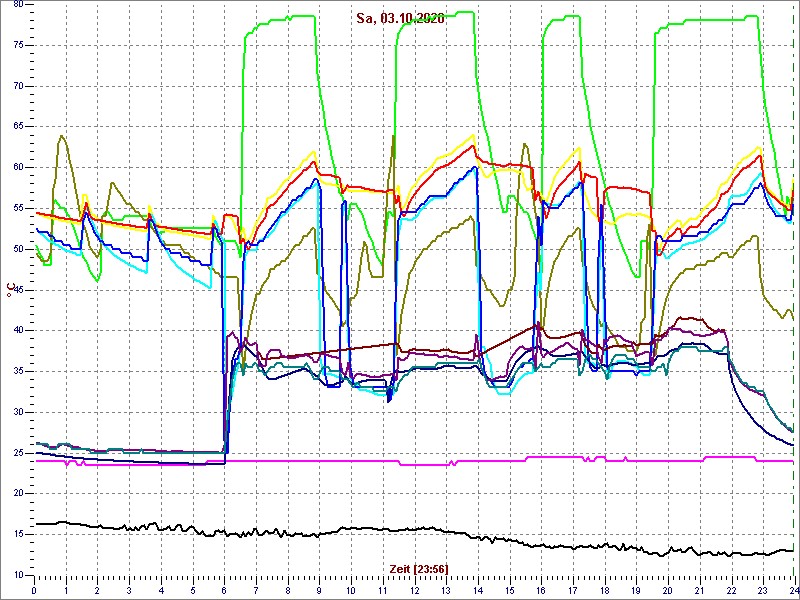
Task: Choose the 25 label on the temperature axis
Action: pyautogui.click(x=17, y=453)
